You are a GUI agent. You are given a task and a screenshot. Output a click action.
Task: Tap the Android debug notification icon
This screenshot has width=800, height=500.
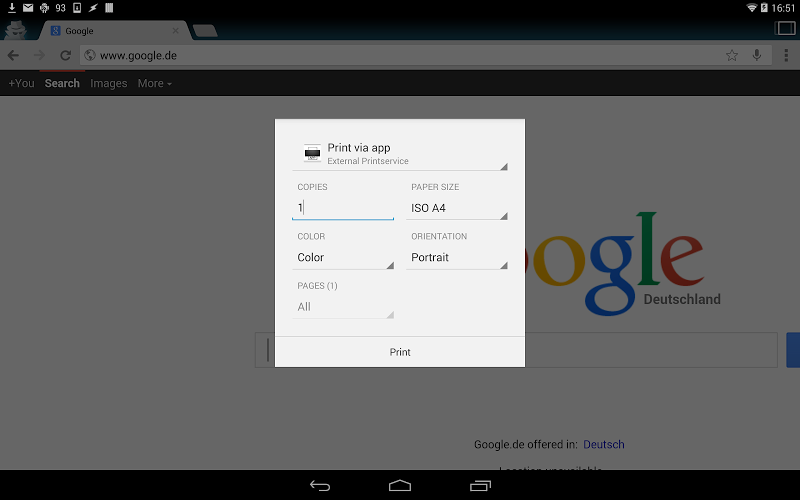click(44, 8)
